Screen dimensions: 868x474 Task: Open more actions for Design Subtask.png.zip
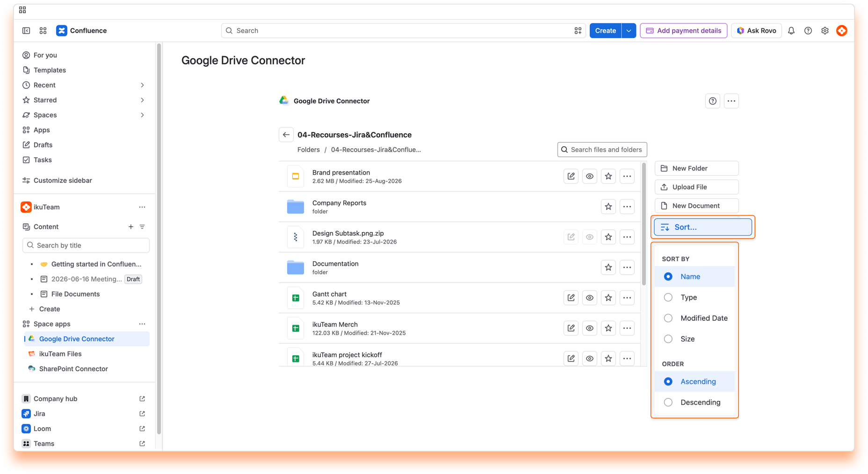click(627, 237)
